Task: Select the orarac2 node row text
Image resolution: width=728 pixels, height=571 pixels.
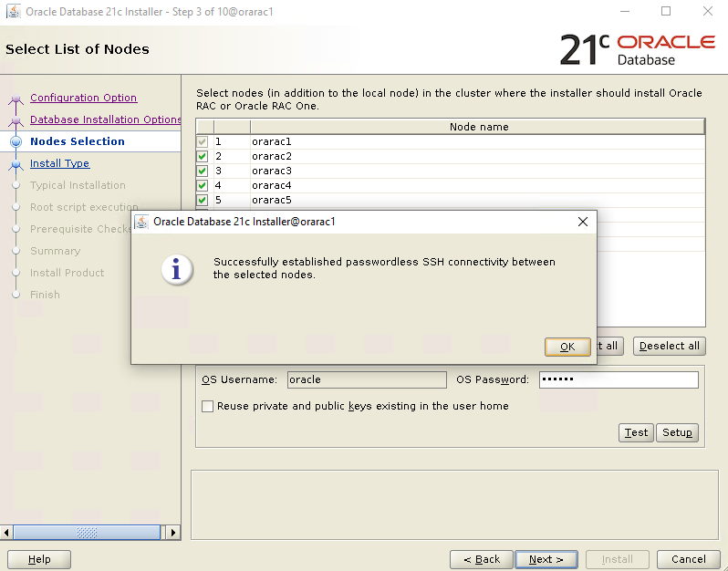Action: (x=272, y=157)
